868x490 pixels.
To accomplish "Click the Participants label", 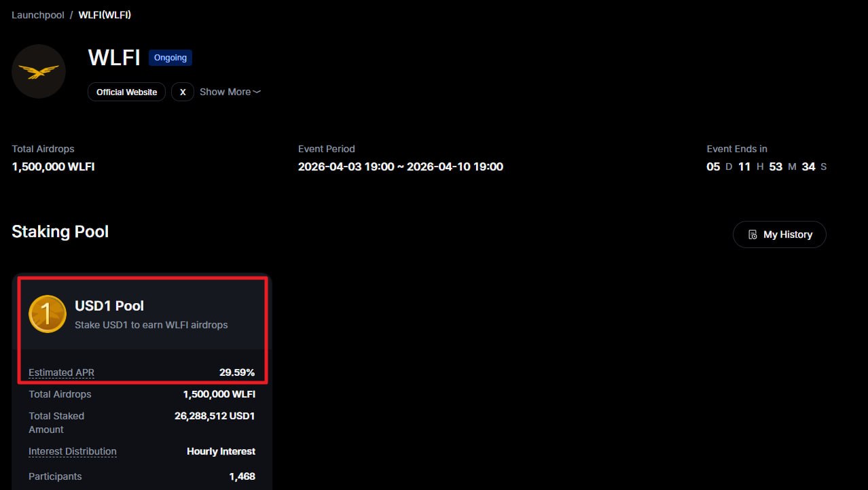I will click(x=55, y=476).
